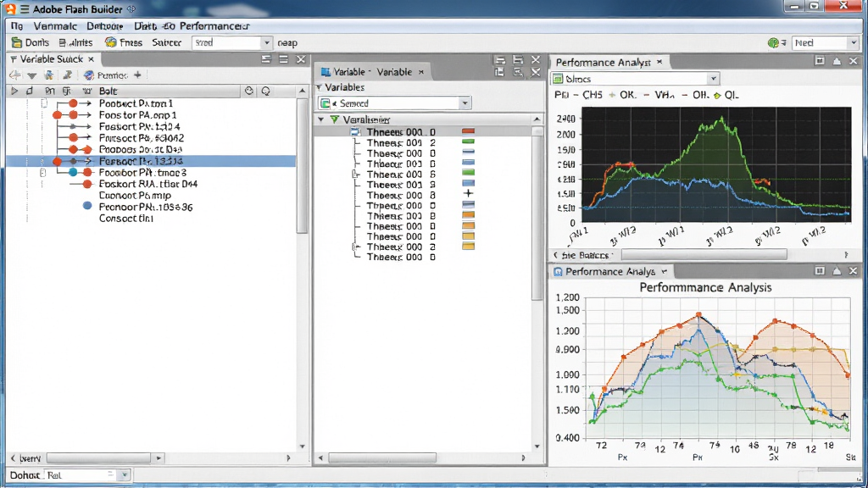Close the Performance Analyst tab via its x
This screenshot has height=488, width=868.
(x=659, y=62)
